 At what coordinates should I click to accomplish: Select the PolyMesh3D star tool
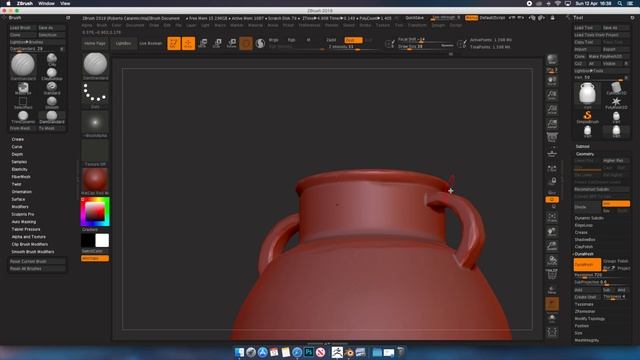click(x=616, y=102)
